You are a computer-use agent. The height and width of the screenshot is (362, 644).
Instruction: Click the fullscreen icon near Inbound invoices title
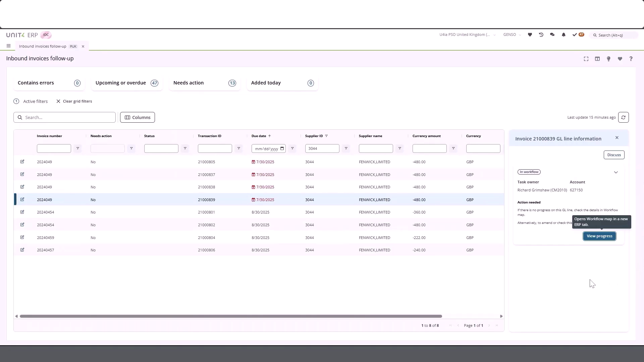click(x=586, y=59)
